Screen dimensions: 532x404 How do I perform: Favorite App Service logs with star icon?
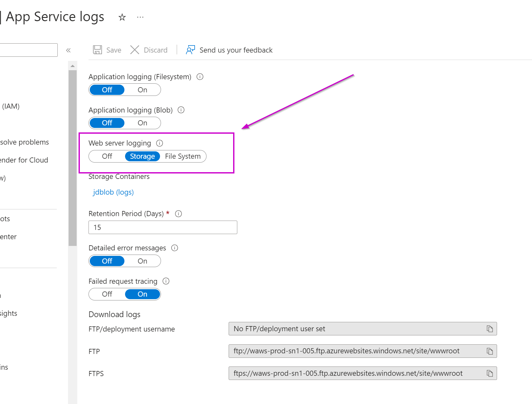[122, 17]
